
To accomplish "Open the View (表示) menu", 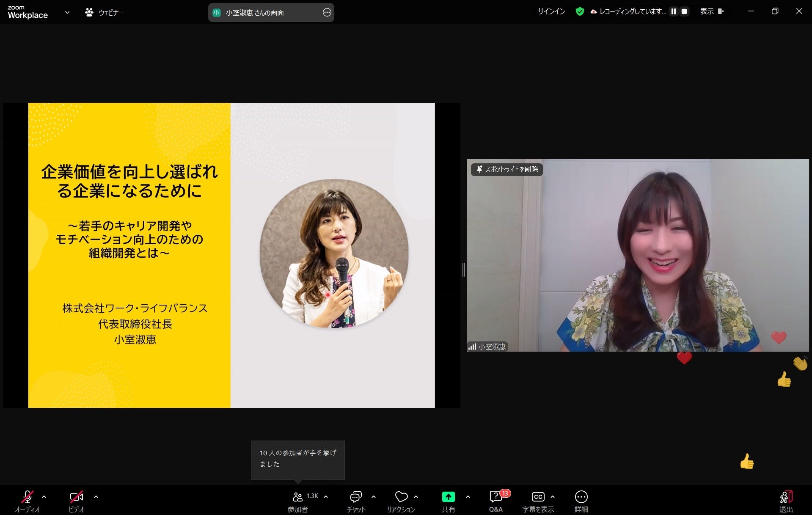I will (x=712, y=11).
